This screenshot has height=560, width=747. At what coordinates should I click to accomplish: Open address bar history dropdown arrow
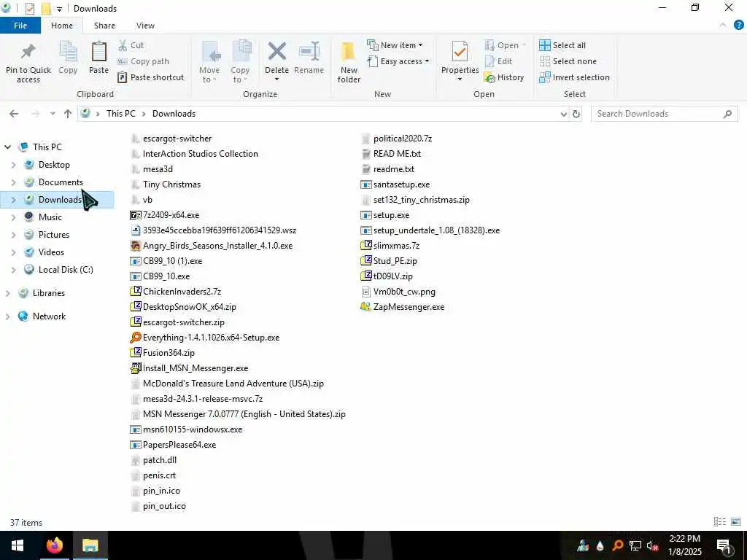pyautogui.click(x=564, y=114)
